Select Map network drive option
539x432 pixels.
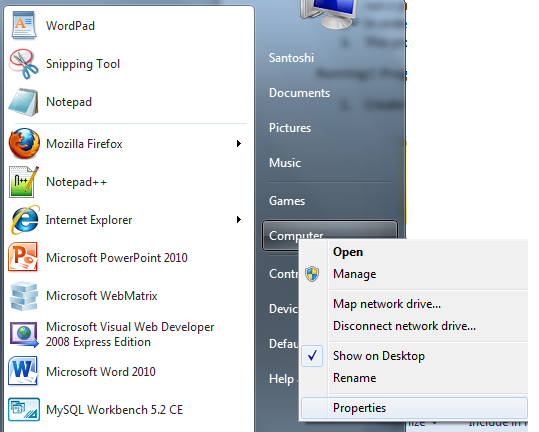387,304
